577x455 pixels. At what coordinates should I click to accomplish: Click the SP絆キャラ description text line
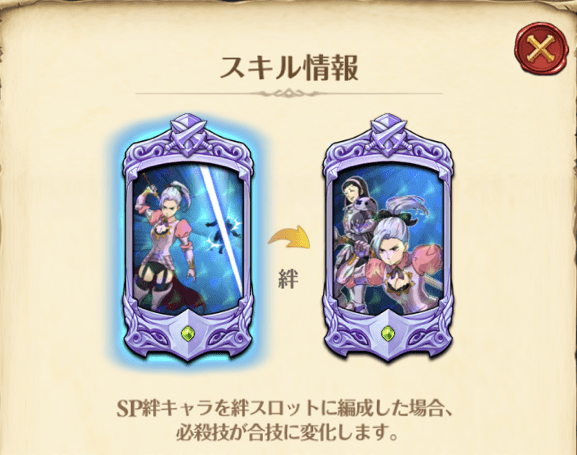[x=284, y=409]
